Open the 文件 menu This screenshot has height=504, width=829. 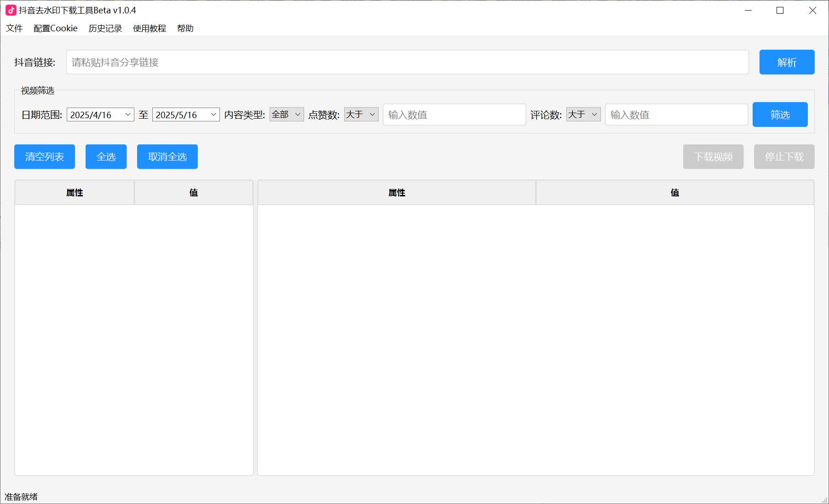(14, 28)
